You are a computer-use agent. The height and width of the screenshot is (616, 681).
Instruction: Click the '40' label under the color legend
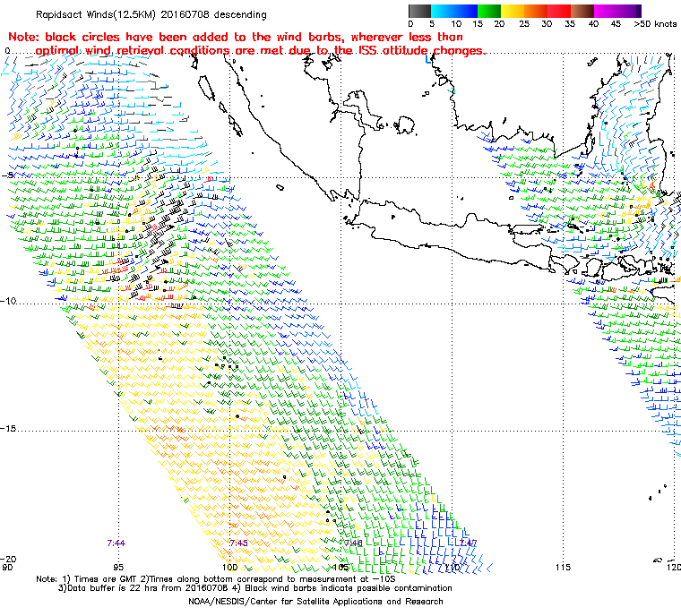pyautogui.click(x=593, y=24)
